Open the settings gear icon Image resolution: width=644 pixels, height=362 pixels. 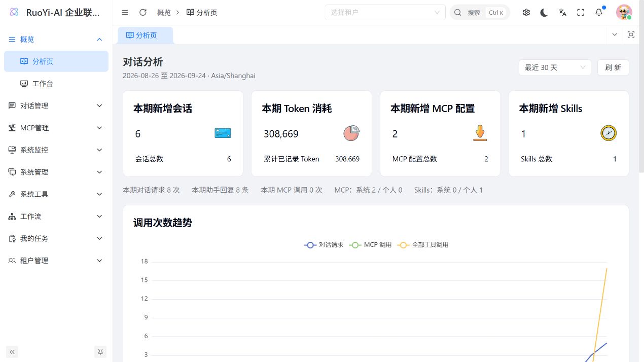tap(526, 13)
